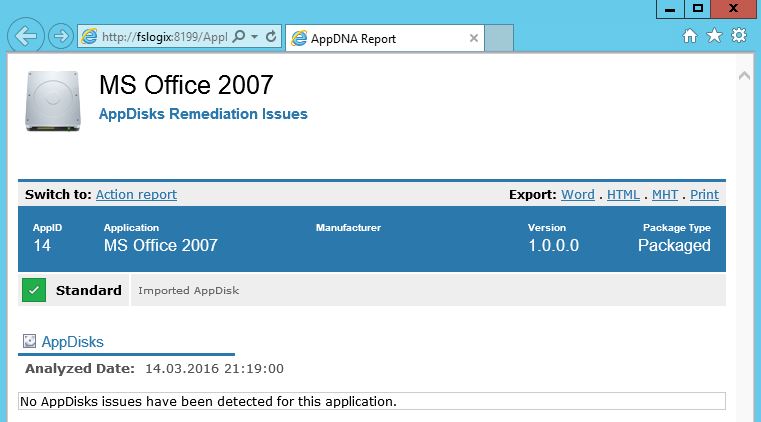Click the green Standard checkmark icon
761x422 pixels.
pyautogui.click(x=34, y=291)
